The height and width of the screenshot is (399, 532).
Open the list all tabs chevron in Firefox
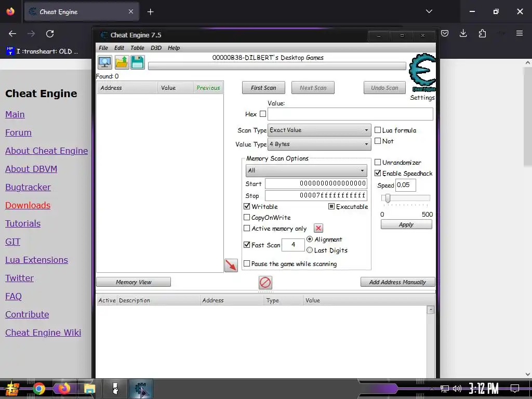(429, 11)
